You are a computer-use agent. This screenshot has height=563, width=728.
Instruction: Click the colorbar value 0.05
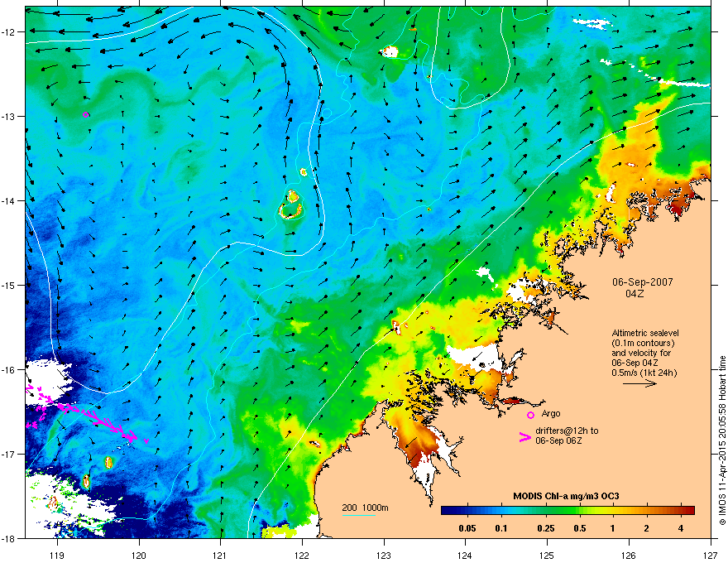point(467,528)
